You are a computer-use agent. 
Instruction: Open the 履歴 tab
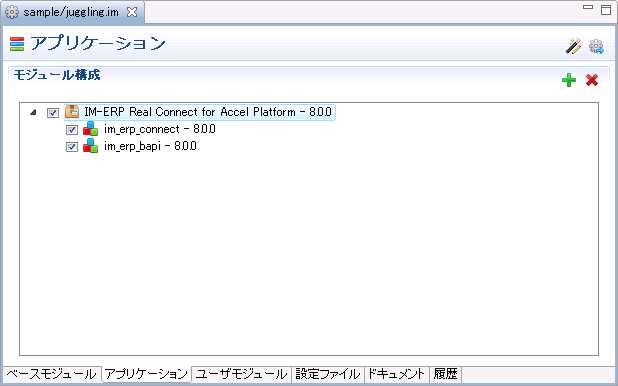pos(446,374)
